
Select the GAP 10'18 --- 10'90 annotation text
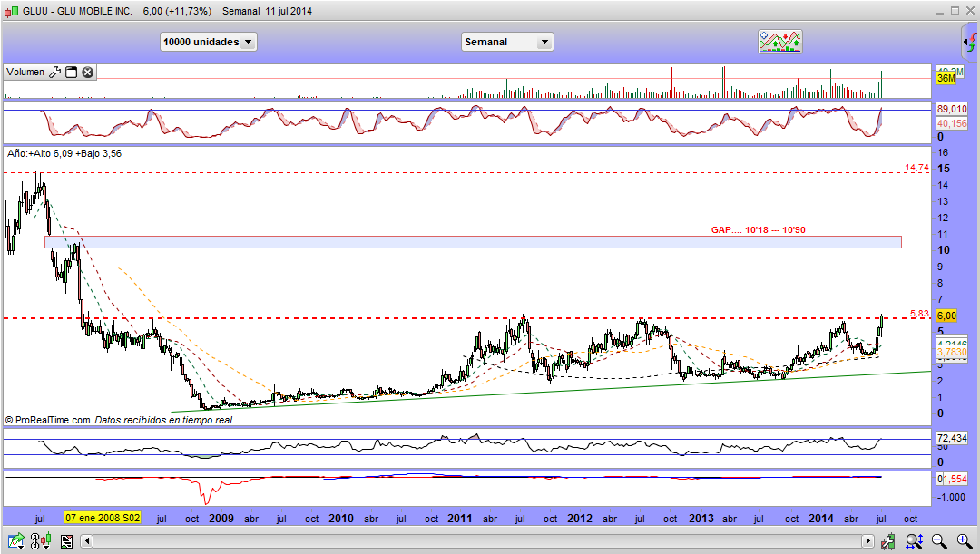pos(758,229)
